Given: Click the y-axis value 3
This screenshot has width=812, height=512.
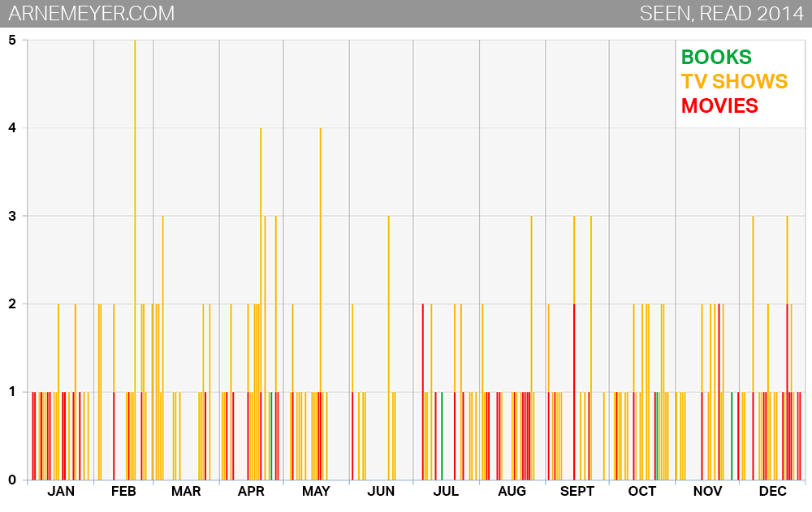Looking at the screenshot, I should [12, 216].
